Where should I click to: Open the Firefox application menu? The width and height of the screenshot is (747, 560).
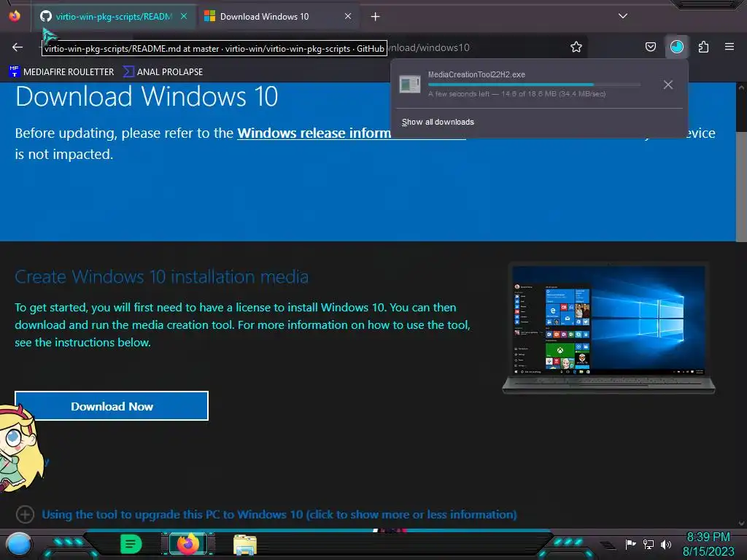point(729,47)
